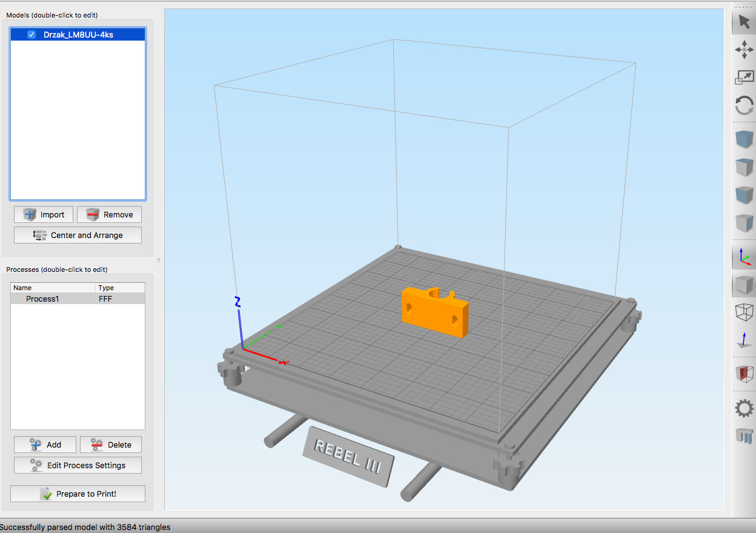Activate the translate models move tool
This screenshot has width=756, height=533.
click(x=744, y=50)
